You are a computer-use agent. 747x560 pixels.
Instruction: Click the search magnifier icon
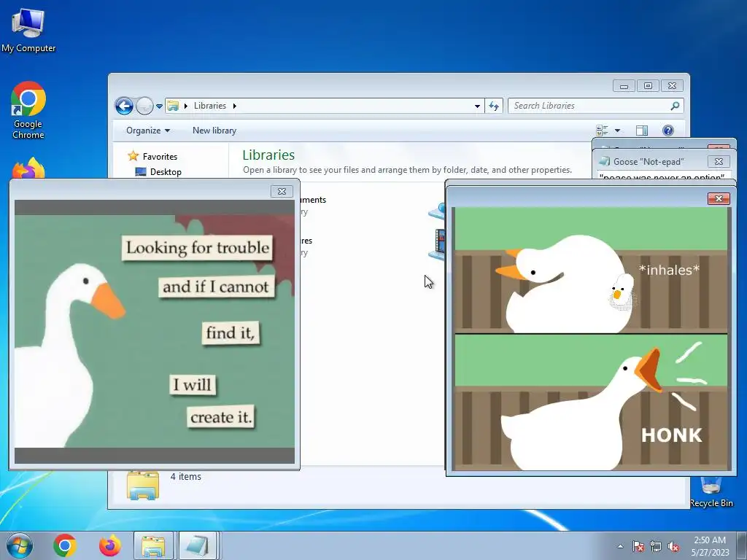(675, 106)
